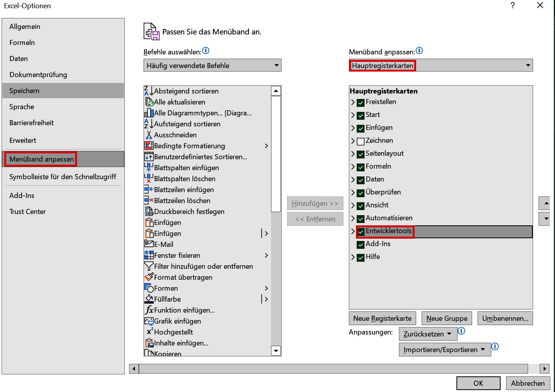Image resolution: width=555 pixels, height=392 pixels.
Task: Switch to the Trust Center section
Action: (x=27, y=211)
